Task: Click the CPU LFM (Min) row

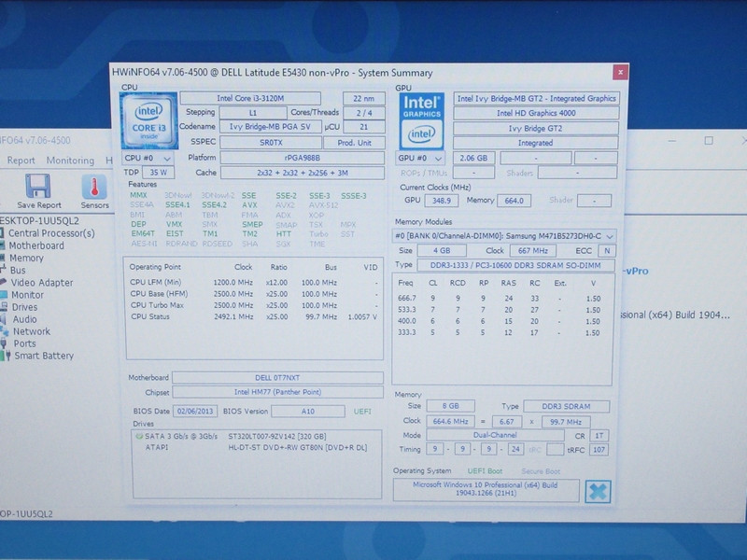Action: tap(253, 283)
